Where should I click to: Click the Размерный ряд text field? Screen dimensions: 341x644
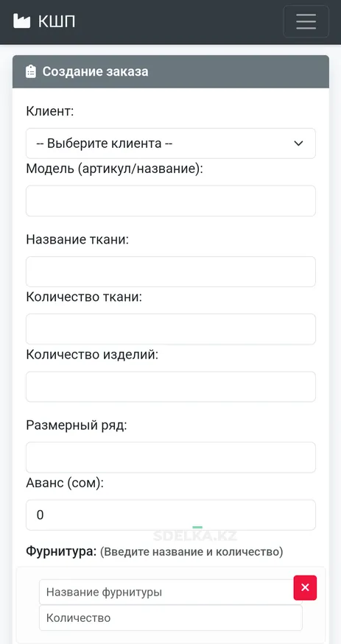pyautogui.click(x=171, y=457)
